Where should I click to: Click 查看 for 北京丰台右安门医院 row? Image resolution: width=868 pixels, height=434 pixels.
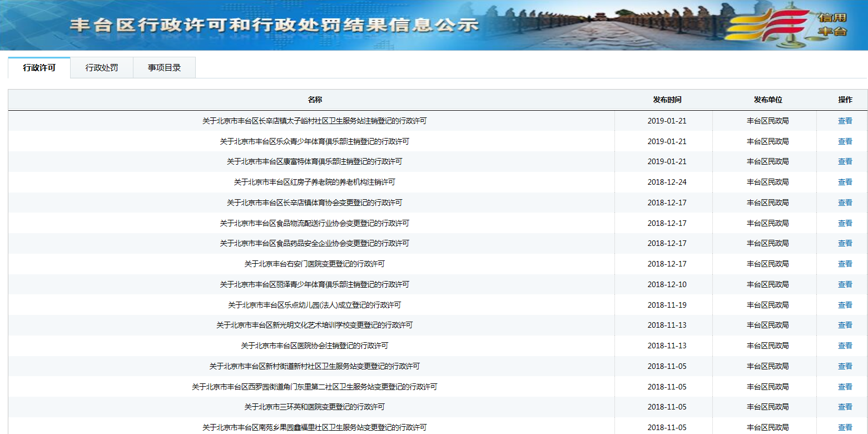point(845,264)
